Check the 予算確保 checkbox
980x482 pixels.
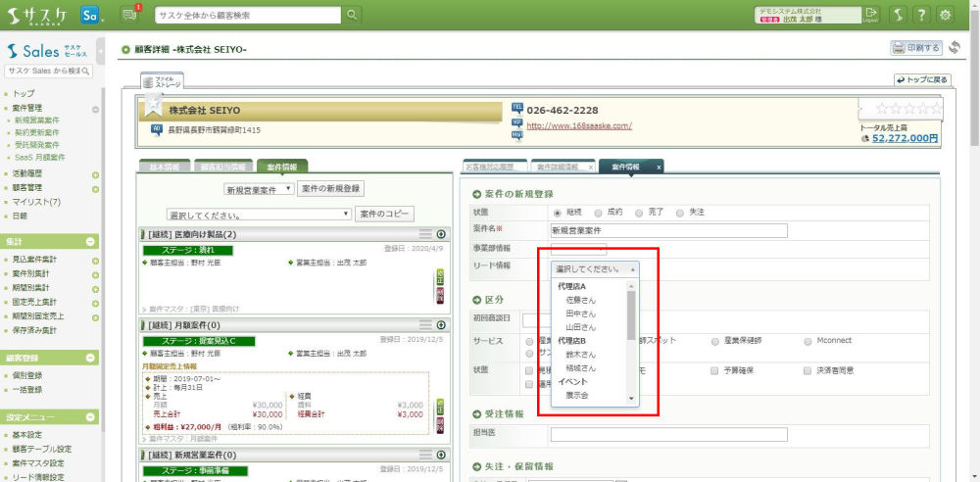pos(713,371)
